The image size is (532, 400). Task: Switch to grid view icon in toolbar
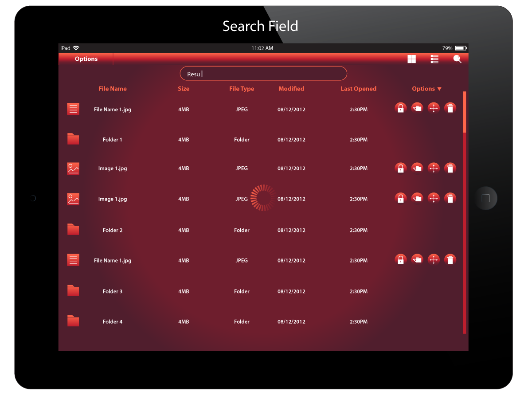(412, 59)
